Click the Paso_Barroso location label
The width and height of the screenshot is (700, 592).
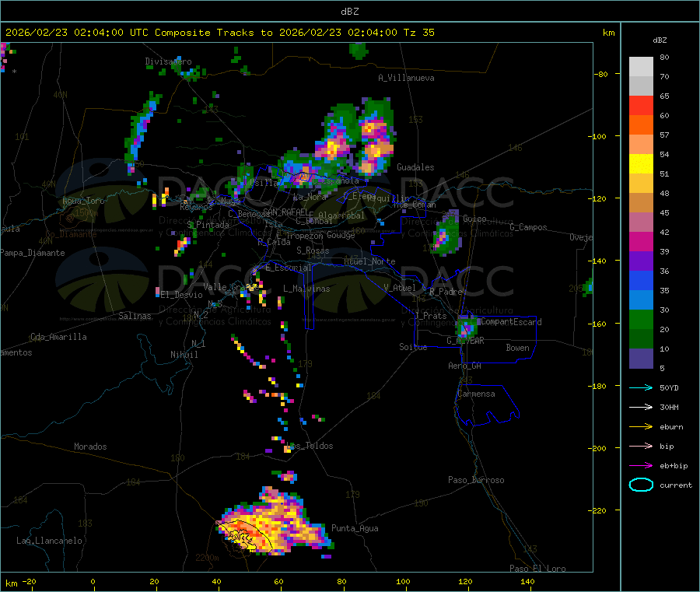(x=476, y=480)
